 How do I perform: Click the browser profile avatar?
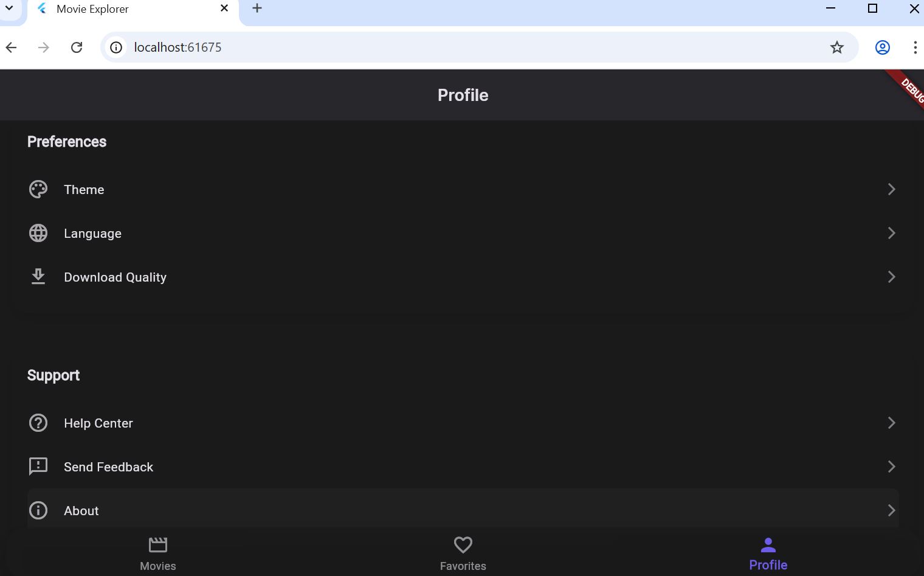[x=882, y=47]
